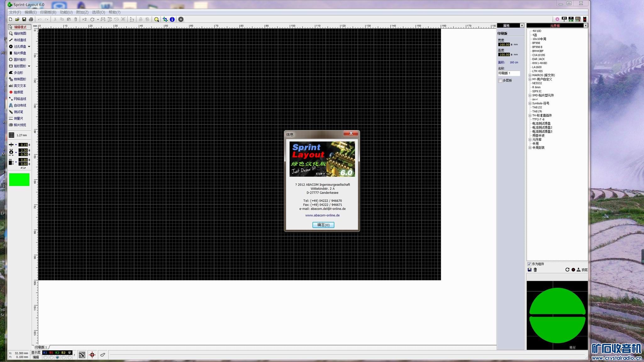644x362 pixels.
Task: Click the pink ring icon in top-right toolbar
Action: click(557, 19)
